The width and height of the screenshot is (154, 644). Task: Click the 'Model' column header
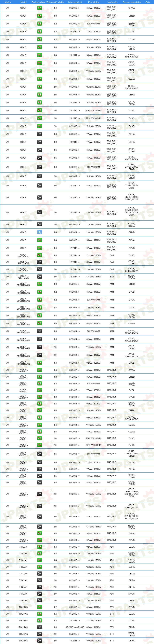tap(23, 2)
